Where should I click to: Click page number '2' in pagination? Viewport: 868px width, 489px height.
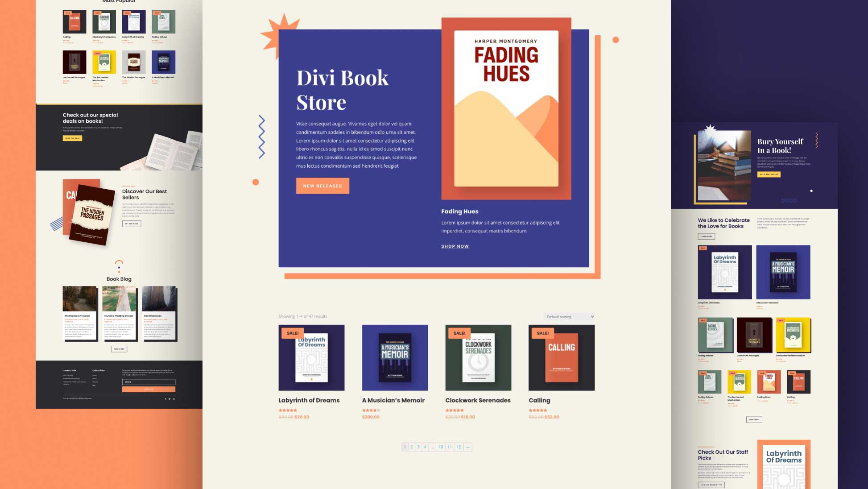411,447
